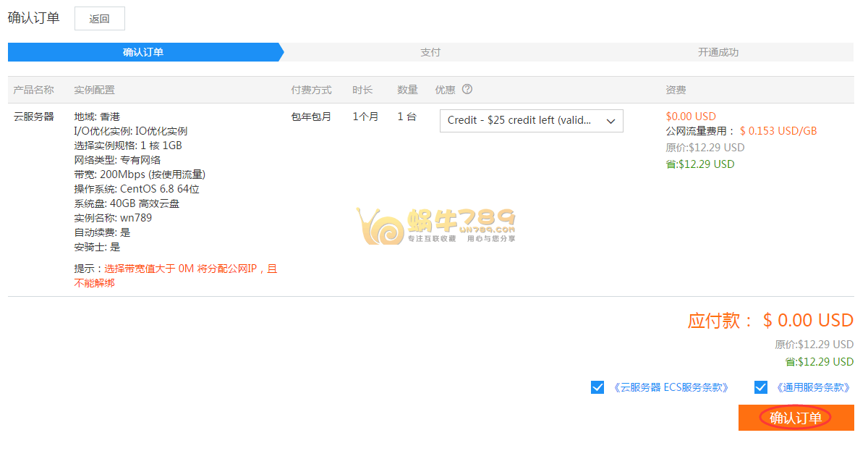
Task: Click the 数量 column header
Action: (407, 90)
